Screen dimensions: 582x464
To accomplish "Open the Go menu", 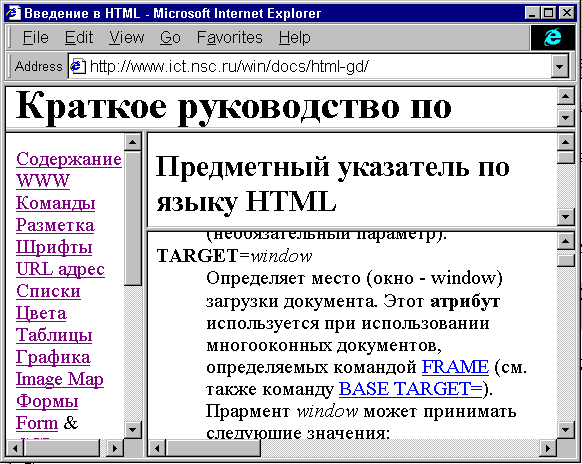I will [x=170, y=37].
